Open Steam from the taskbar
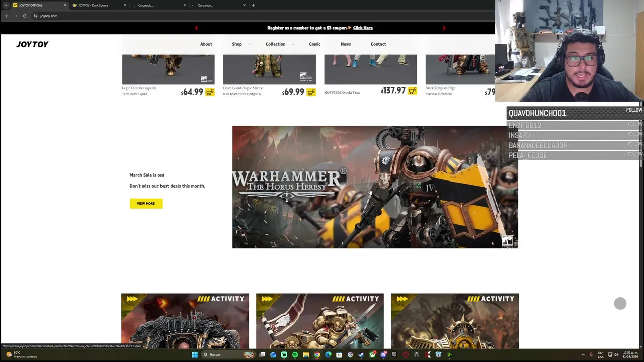This screenshot has width=644, height=362. click(x=361, y=355)
